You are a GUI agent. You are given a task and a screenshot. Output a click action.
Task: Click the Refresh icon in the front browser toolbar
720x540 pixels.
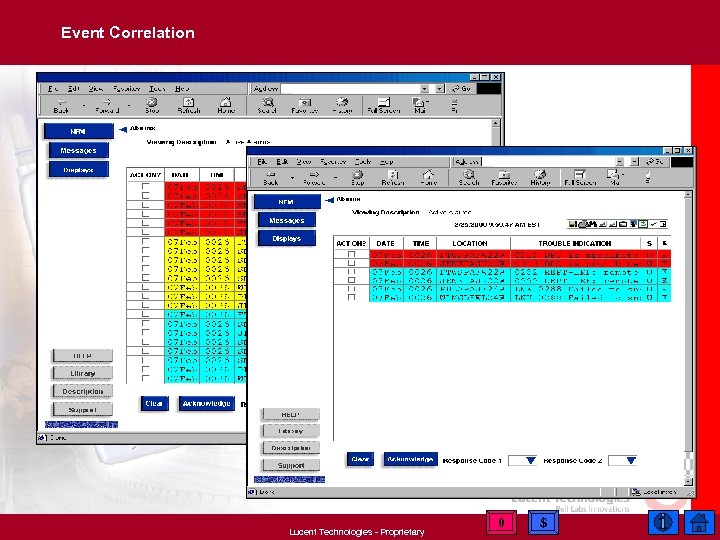[393, 177]
